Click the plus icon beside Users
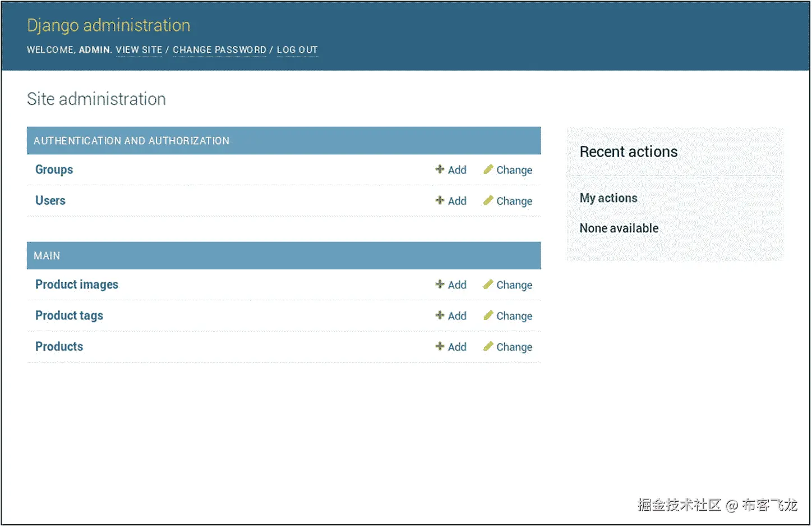The image size is (812, 527). 440,200
